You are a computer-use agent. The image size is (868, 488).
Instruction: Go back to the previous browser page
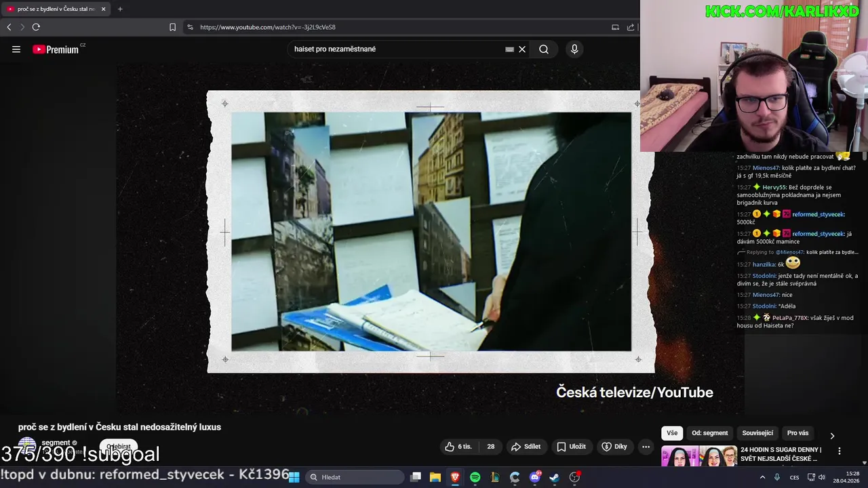point(9,27)
